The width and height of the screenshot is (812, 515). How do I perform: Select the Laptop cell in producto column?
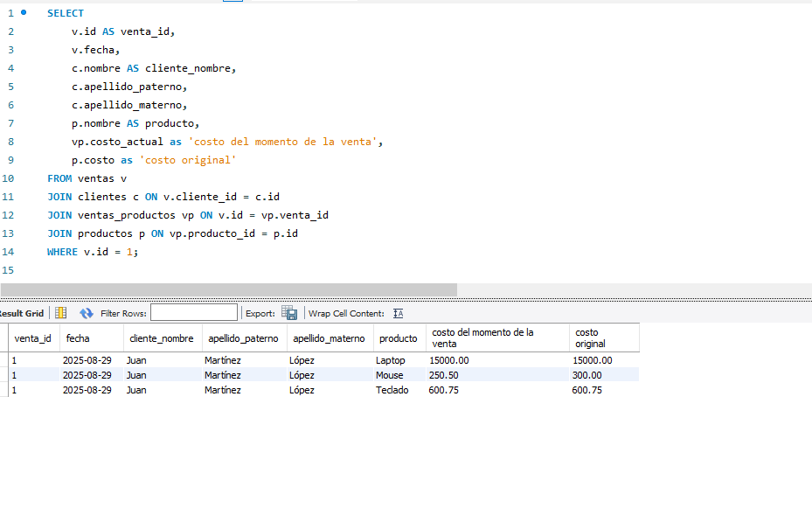coord(391,360)
